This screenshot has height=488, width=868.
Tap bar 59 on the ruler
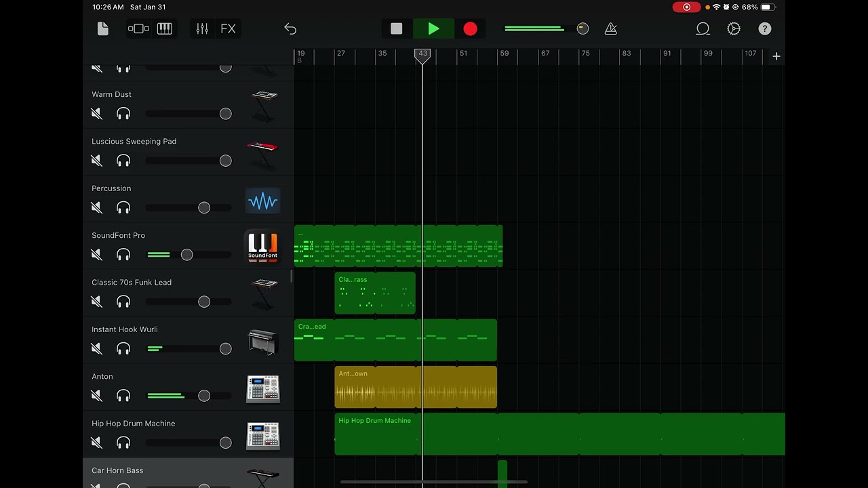(x=504, y=54)
